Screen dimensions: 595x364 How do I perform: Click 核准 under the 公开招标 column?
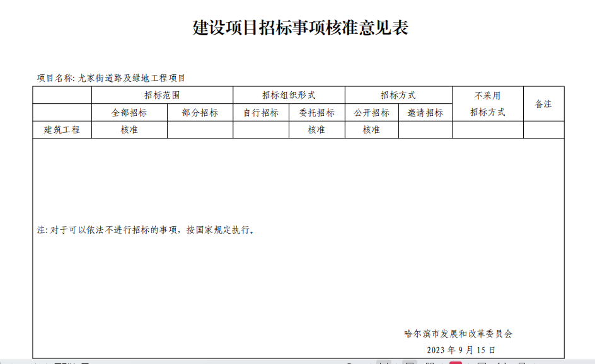point(371,130)
